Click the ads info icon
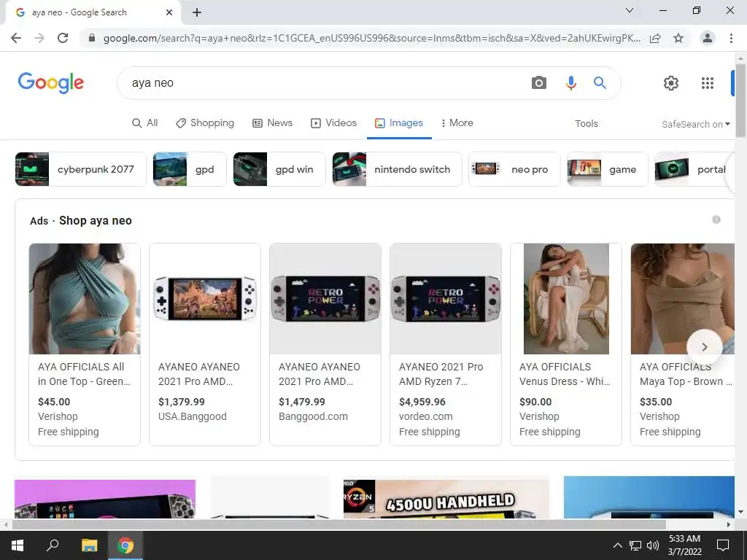 716,219
